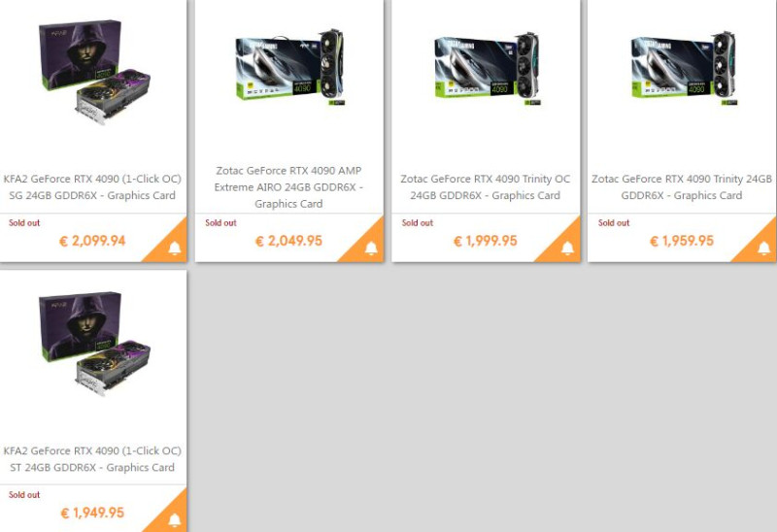This screenshot has width=777, height=532.
Task: Open KFA2 GeForce RTX 4090 SG title link
Action: point(92,186)
